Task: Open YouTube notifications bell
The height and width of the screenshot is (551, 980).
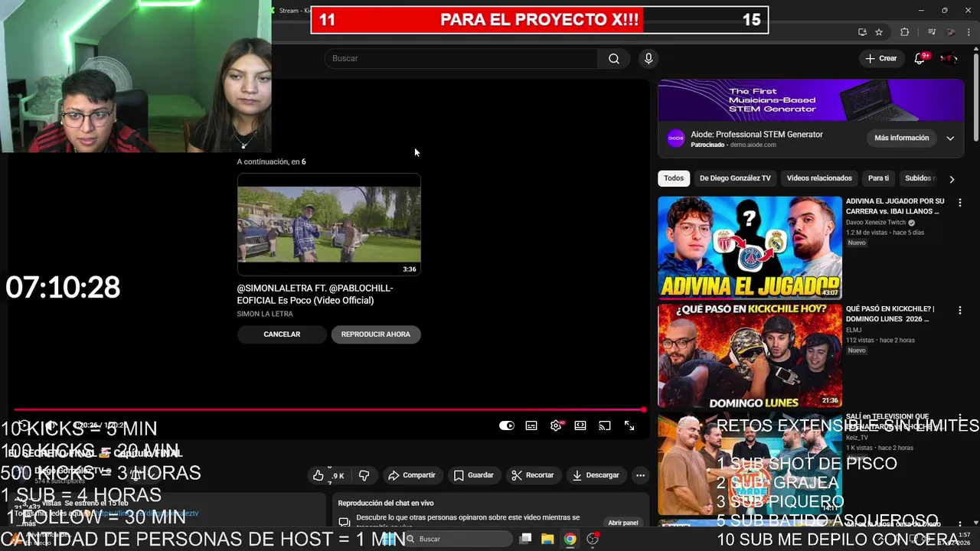Action: 920,59
